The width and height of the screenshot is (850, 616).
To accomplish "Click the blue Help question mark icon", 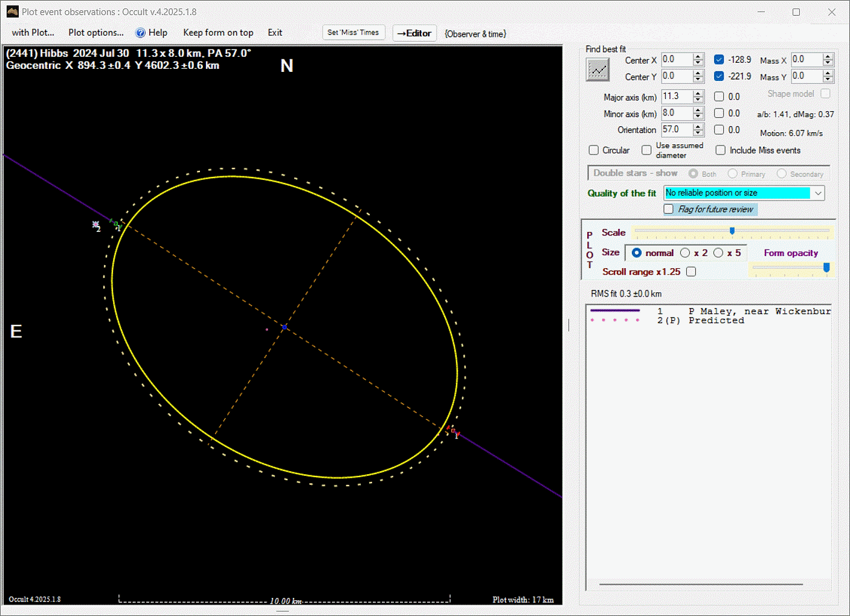I will pyautogui.click(x=140, y=33).
